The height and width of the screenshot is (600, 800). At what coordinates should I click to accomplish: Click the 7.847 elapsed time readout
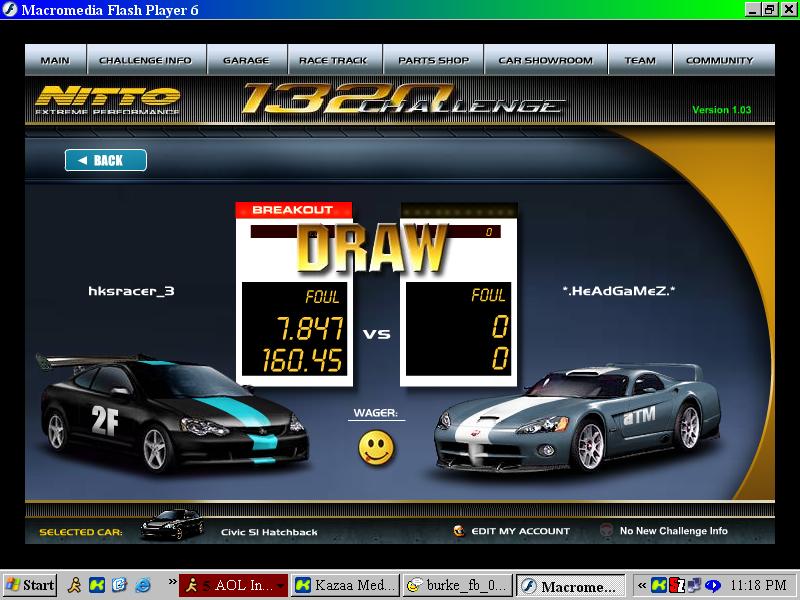pyautogui.click(x=310, y=328)
